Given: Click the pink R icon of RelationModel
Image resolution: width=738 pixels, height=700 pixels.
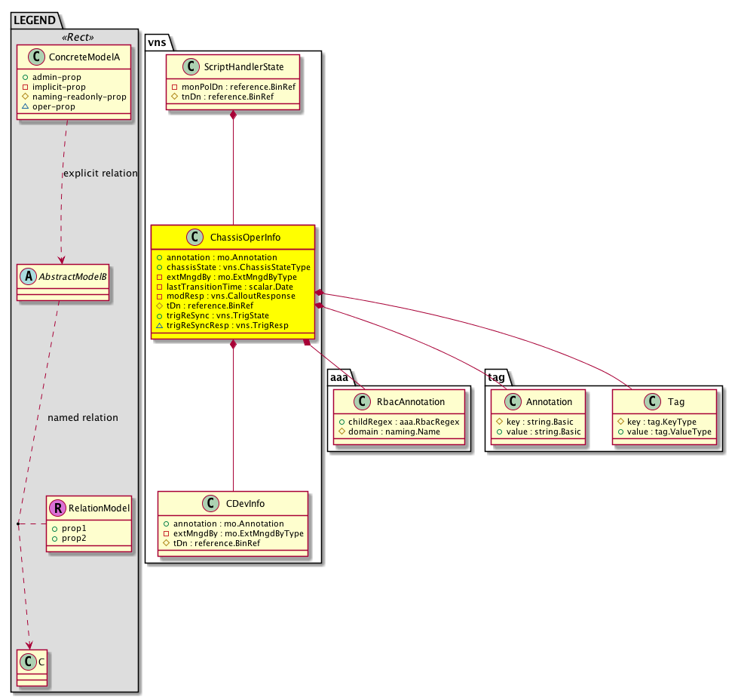Looking at the screenshot, I should (59, 508).
